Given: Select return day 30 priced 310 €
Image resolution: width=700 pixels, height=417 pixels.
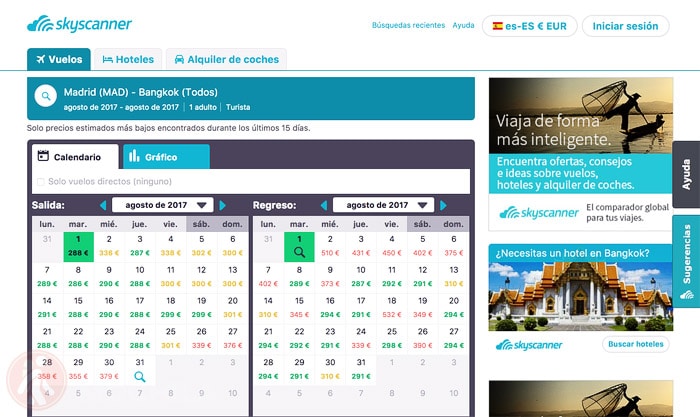Looking at the screenshot, I should [x=330, y=370].
